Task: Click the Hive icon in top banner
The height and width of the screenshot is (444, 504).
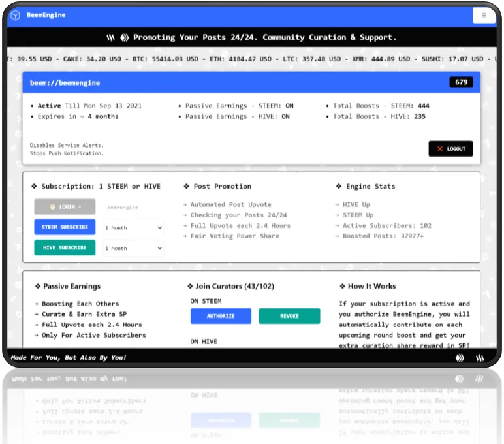Action: pos(125,38)
